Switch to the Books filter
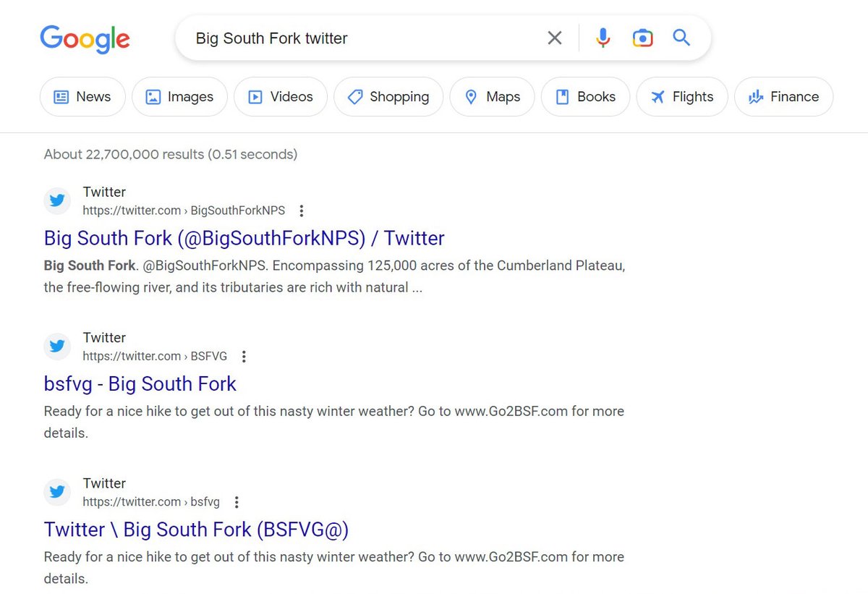 (585, 97)
